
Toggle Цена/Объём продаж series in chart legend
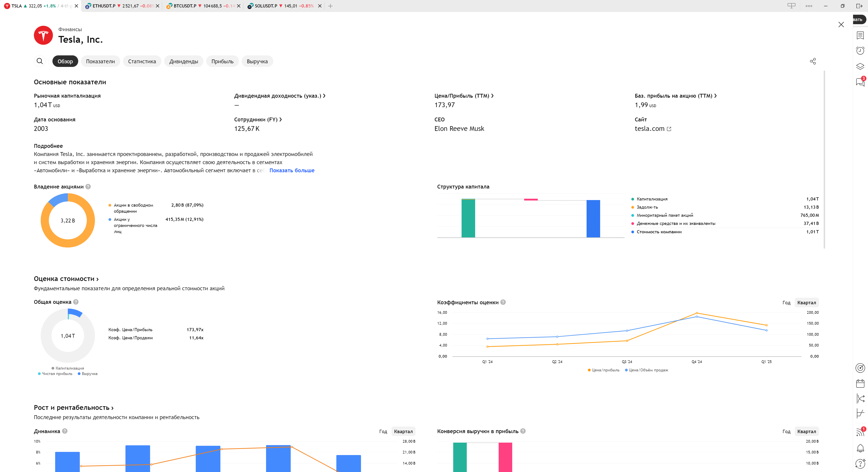(x=646, y=370)
